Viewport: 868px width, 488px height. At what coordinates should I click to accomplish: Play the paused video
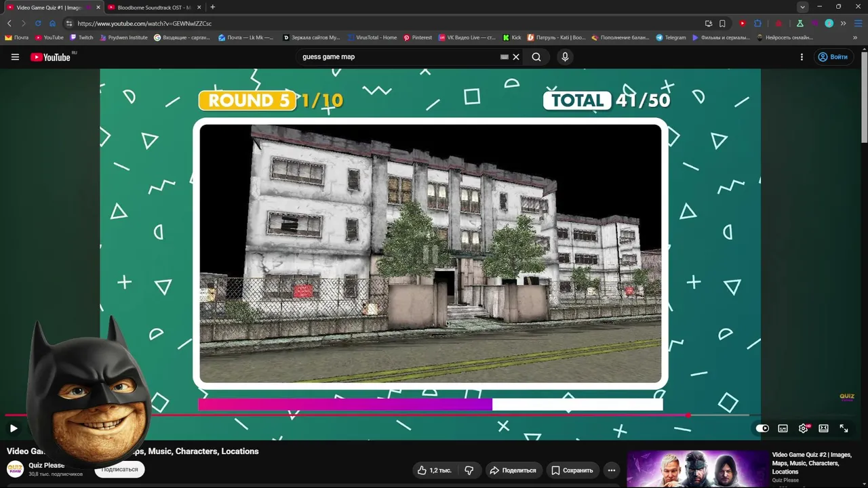(x=14, y=428)
